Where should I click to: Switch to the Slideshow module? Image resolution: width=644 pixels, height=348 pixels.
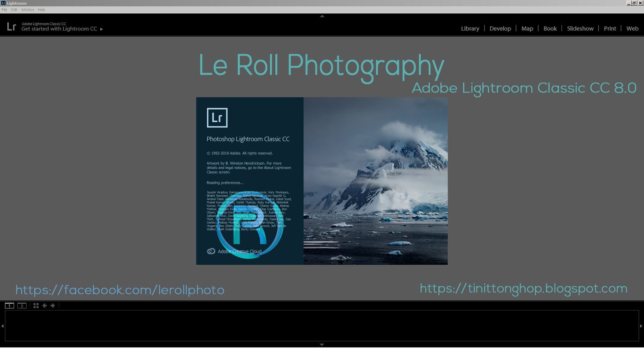(580, 29)
